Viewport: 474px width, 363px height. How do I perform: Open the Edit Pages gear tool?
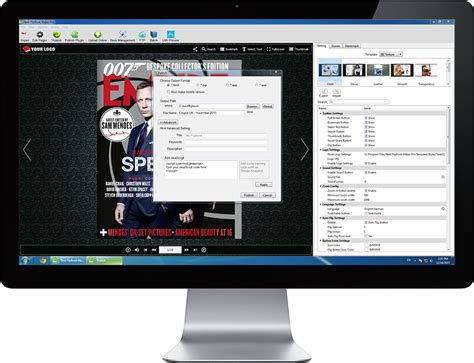[40, 36]
